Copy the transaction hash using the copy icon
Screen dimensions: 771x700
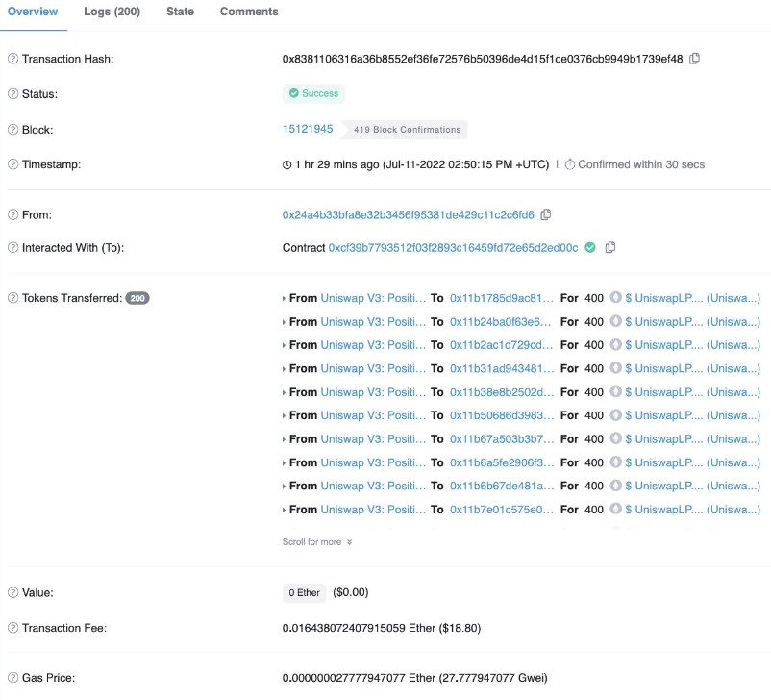point(694,59)
